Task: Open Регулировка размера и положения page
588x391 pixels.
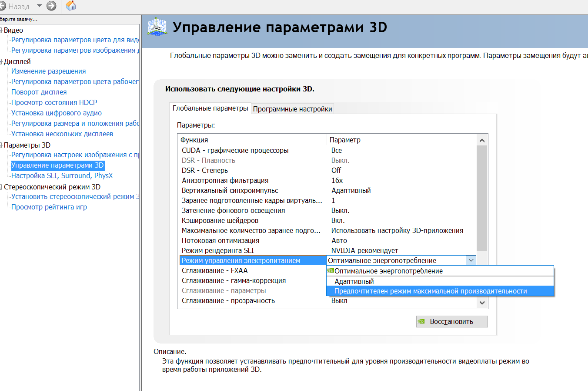Action: coord(75,124)
